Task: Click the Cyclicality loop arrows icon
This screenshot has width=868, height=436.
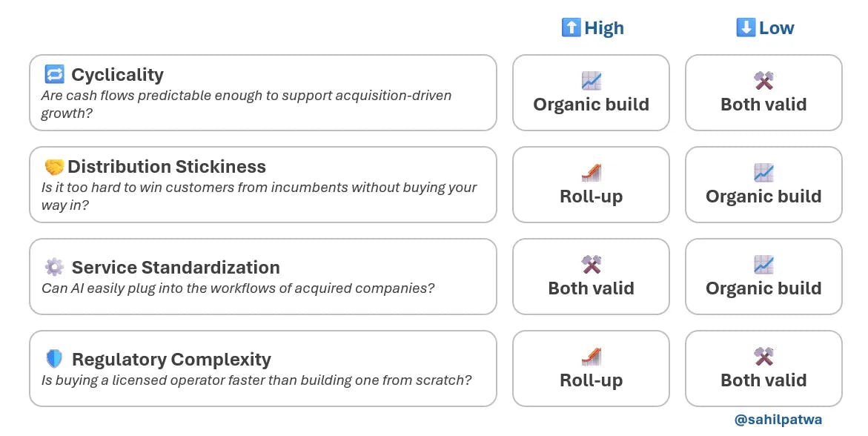Action: click(54, 73)
